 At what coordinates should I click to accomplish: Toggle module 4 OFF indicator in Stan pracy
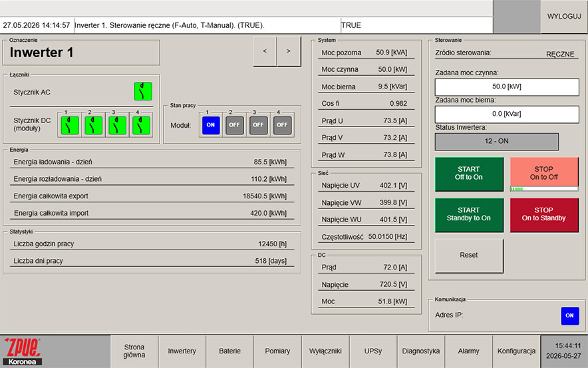coord(282,125)
